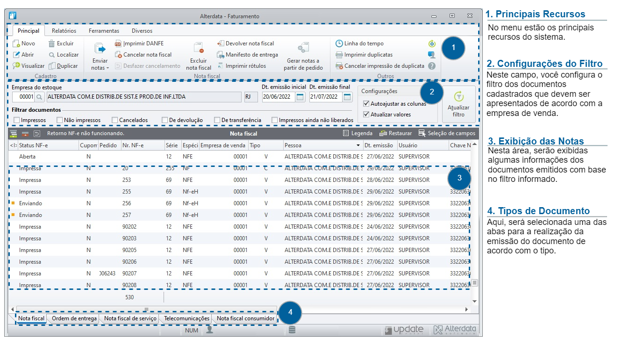
Task: Check Impressos ainda não liberados
Action: click(x=275, y=120)
